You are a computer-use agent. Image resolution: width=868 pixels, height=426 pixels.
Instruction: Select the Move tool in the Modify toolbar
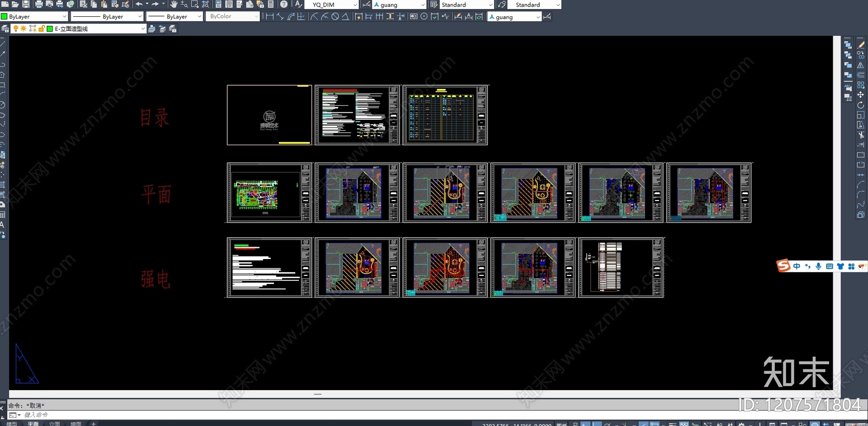(860, 95)
